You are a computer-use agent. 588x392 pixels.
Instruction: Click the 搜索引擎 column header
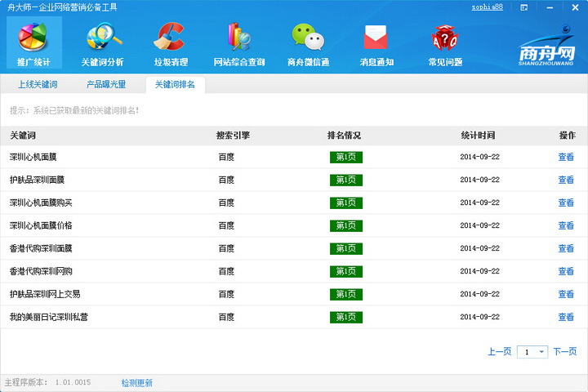point(233,136)
